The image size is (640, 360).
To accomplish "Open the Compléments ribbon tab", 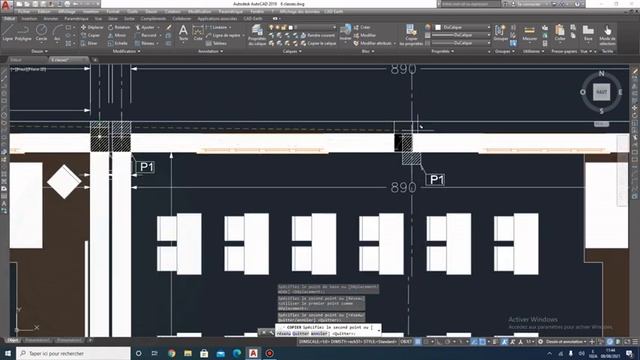I will pos(153,19).
